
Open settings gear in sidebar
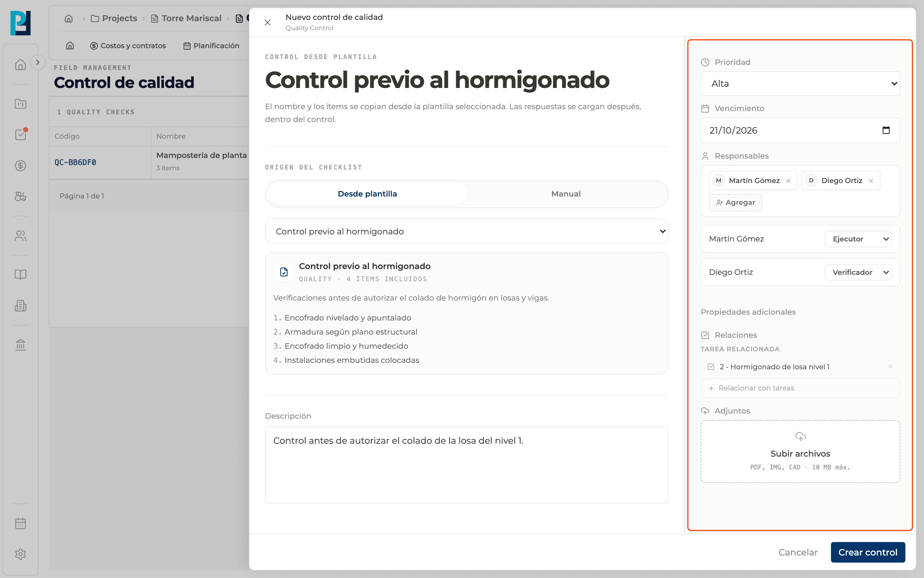pyautogui.click(x=21, y=554)
